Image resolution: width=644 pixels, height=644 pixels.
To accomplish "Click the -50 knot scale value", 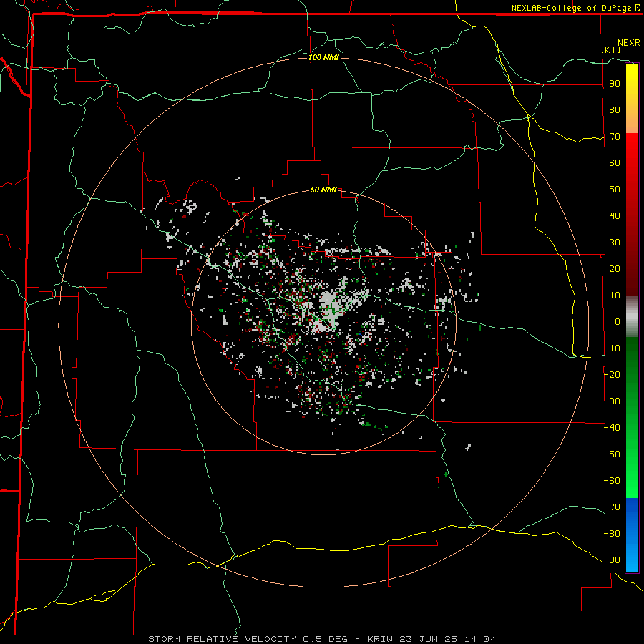I will [613, 454].
